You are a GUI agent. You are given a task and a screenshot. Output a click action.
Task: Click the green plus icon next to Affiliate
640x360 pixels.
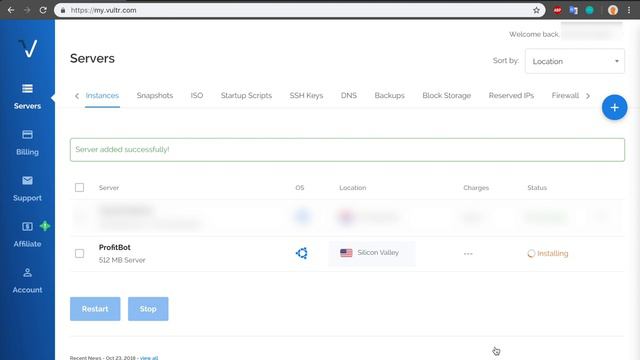(x=45, y=226)
